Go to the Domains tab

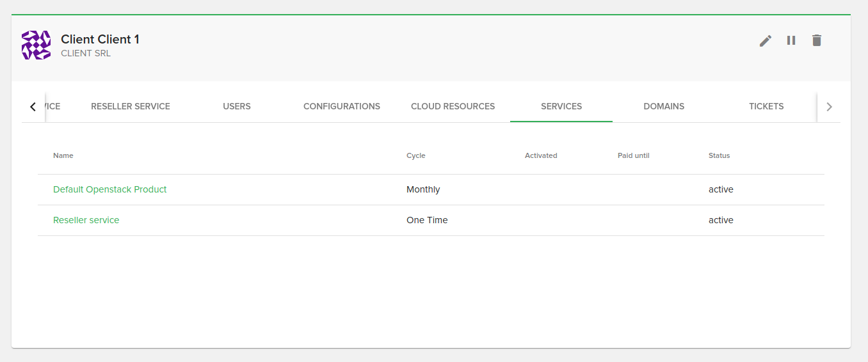click(x=664, y=106)
